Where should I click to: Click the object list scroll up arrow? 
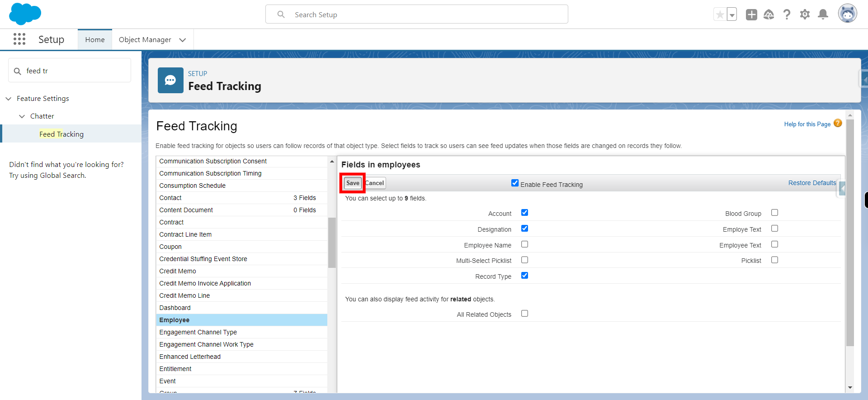pos(332,161)
